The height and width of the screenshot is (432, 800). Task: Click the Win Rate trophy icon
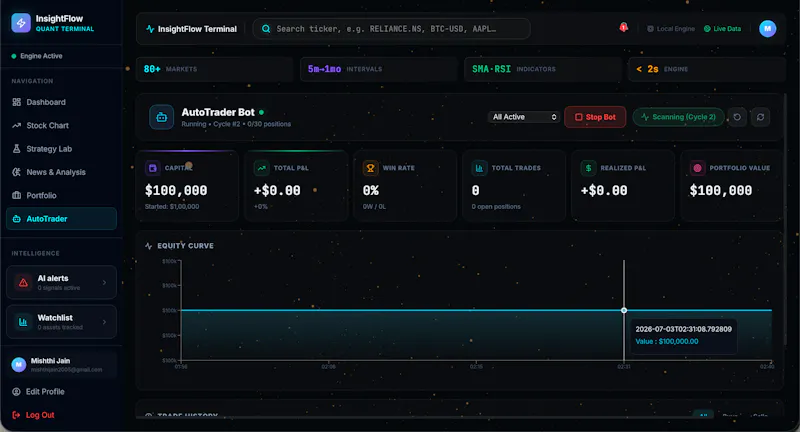click(x=370, y=168)
